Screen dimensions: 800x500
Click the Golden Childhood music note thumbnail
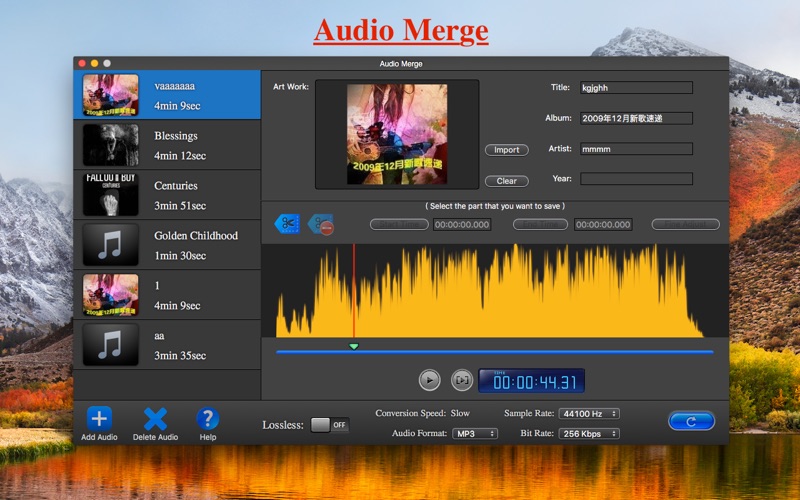point(111,245)
